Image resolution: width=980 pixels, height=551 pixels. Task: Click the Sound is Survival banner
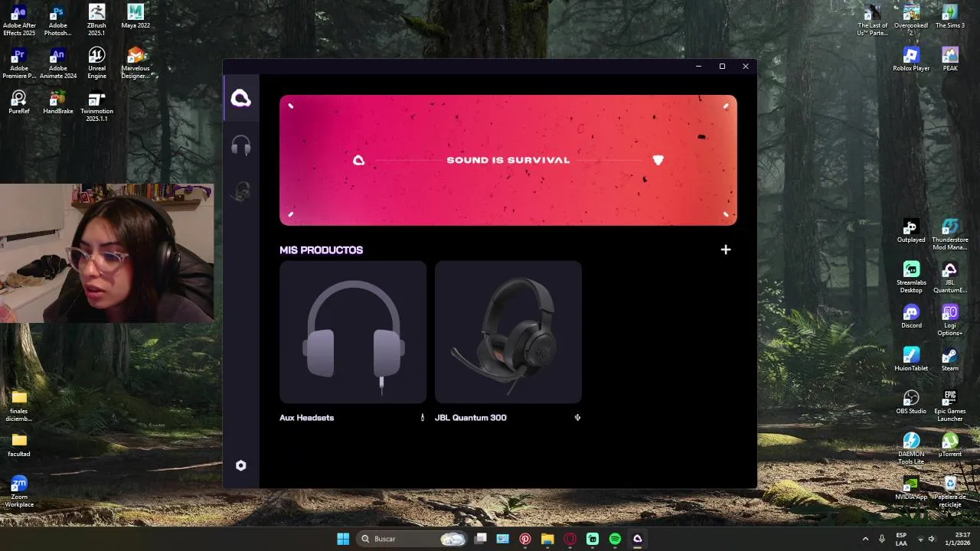coord(508,160)
